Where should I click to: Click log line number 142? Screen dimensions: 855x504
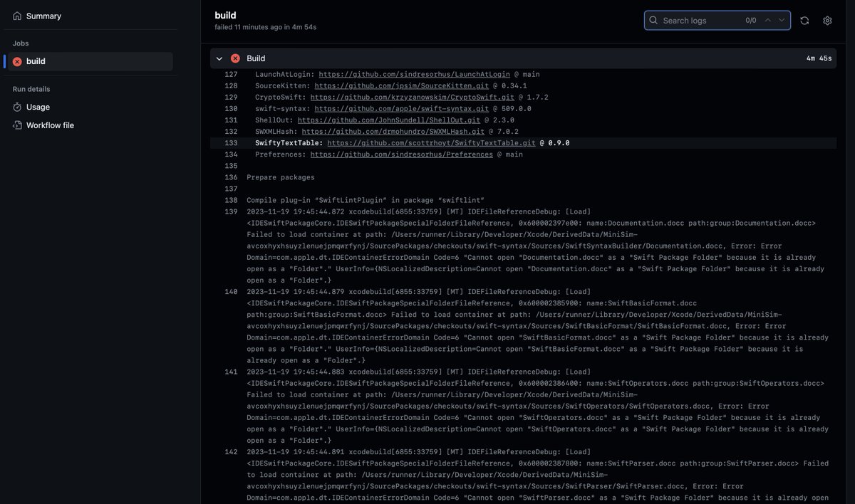[231, 451]
